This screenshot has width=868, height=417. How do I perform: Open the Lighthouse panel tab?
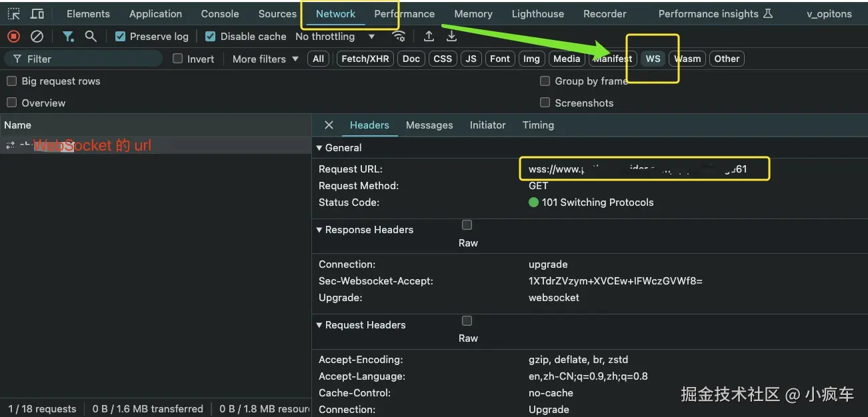pos(537,14)
